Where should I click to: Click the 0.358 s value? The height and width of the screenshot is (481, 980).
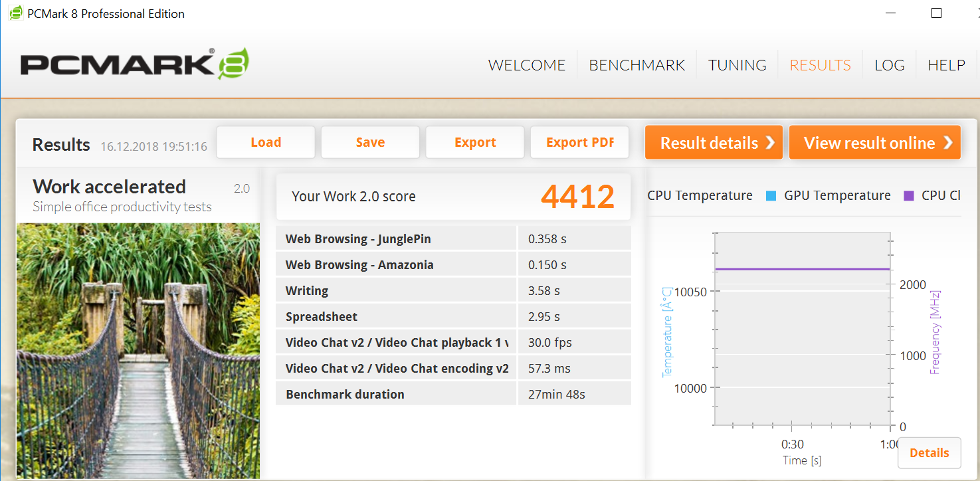pyautogui.click(x=547, y=239)
